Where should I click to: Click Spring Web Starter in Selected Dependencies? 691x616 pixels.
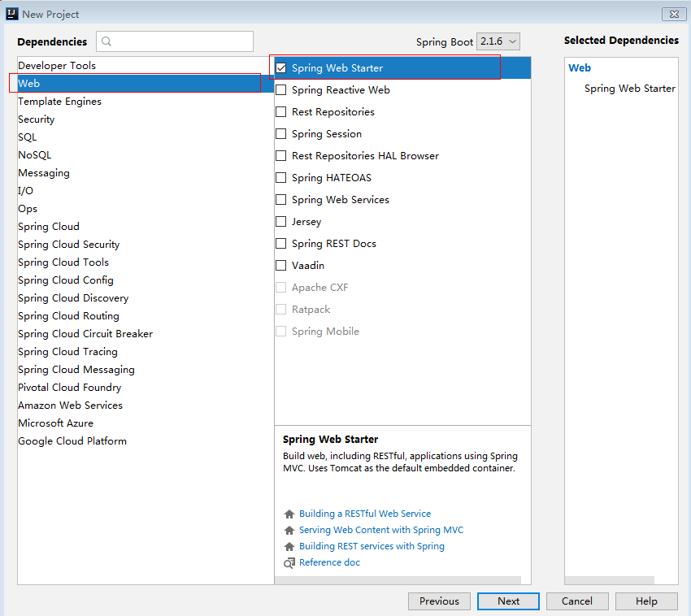[x=630, y=89]
